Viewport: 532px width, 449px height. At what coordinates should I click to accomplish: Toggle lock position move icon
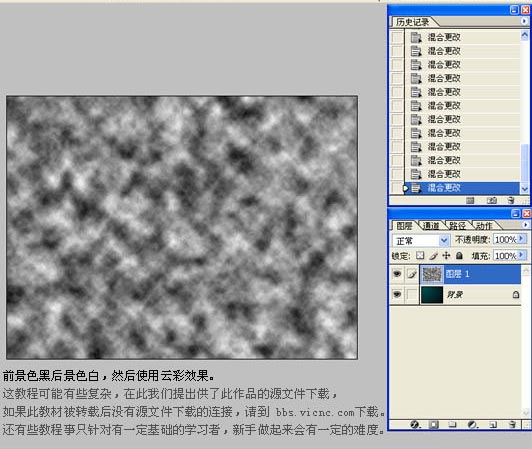click(x=446, y=255)
